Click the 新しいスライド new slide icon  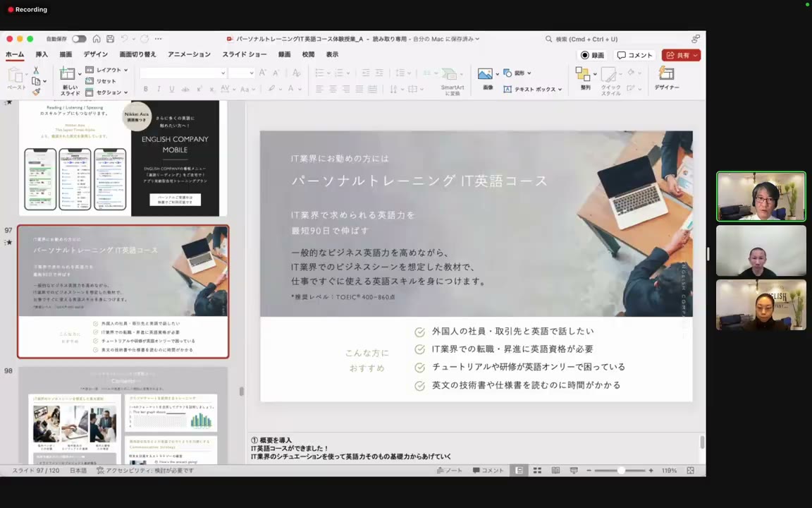67,74
